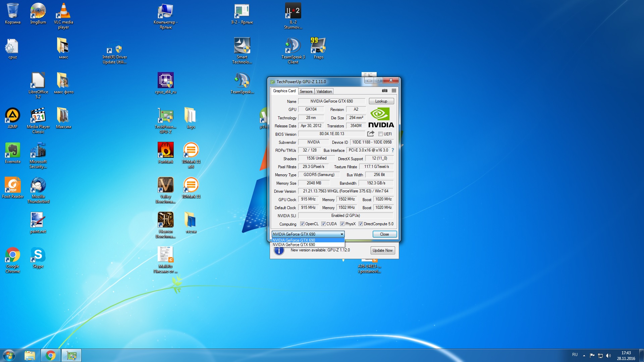Open the TechPowerUp GPU-Z desktop shortcut
The image size is (644, 362).
165,121
